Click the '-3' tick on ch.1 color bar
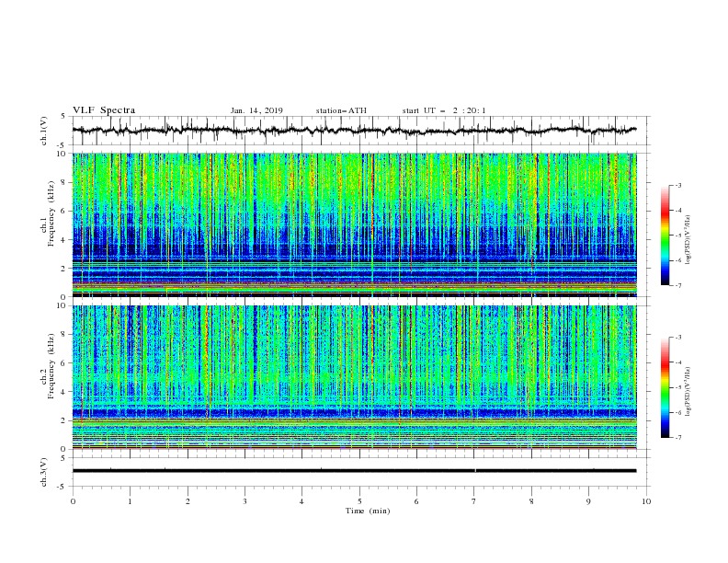 (x=677, y=185)
